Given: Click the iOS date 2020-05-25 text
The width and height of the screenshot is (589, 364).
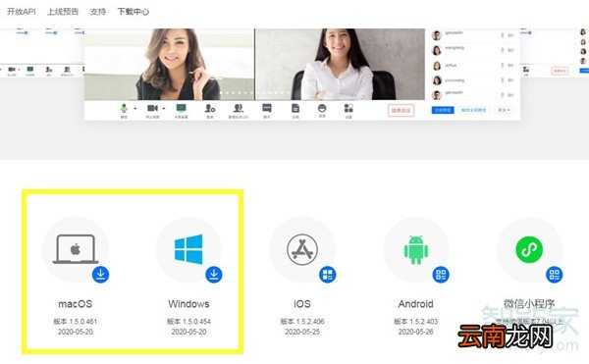Looking at the screenshot, I should (302, 332).
